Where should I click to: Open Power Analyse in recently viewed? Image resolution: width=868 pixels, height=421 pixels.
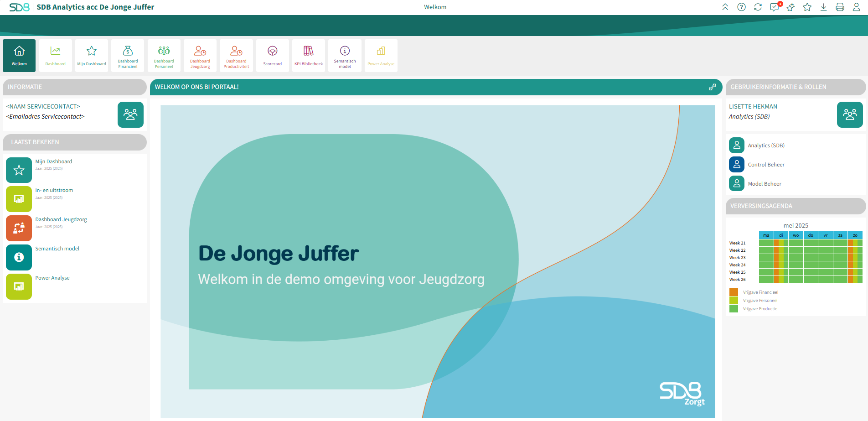[x=52, y=278]
